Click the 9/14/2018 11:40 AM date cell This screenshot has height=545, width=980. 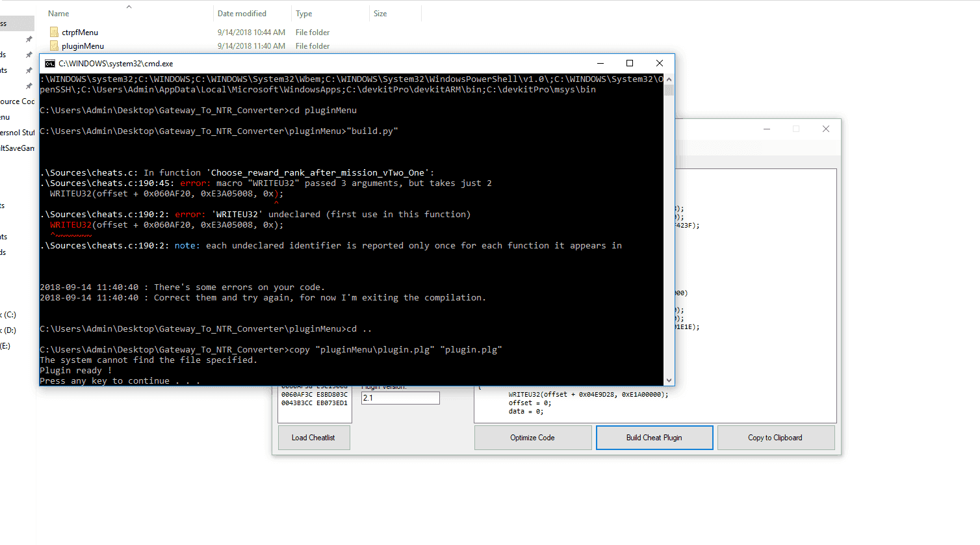click(x=251, y=46)
